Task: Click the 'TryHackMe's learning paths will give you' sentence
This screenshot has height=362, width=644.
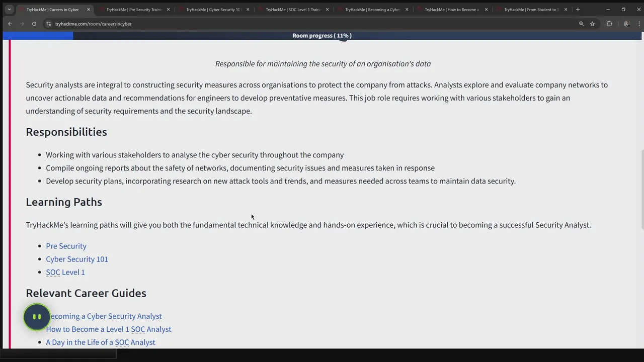Action: pos(308,225)
